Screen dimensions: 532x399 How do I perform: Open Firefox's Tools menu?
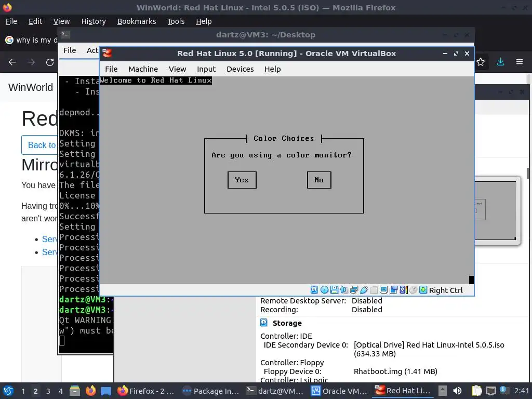(176, 21)
